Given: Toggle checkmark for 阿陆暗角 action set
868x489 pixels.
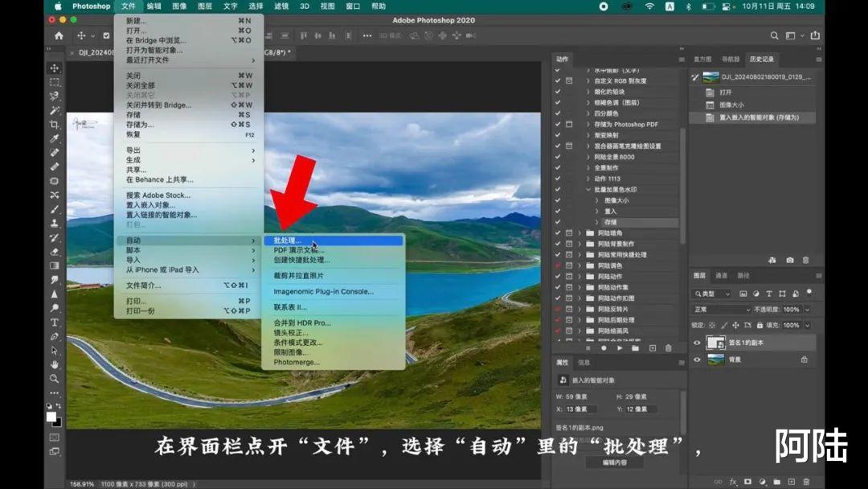Looking at the screenshot, I should tap(558, 233).
